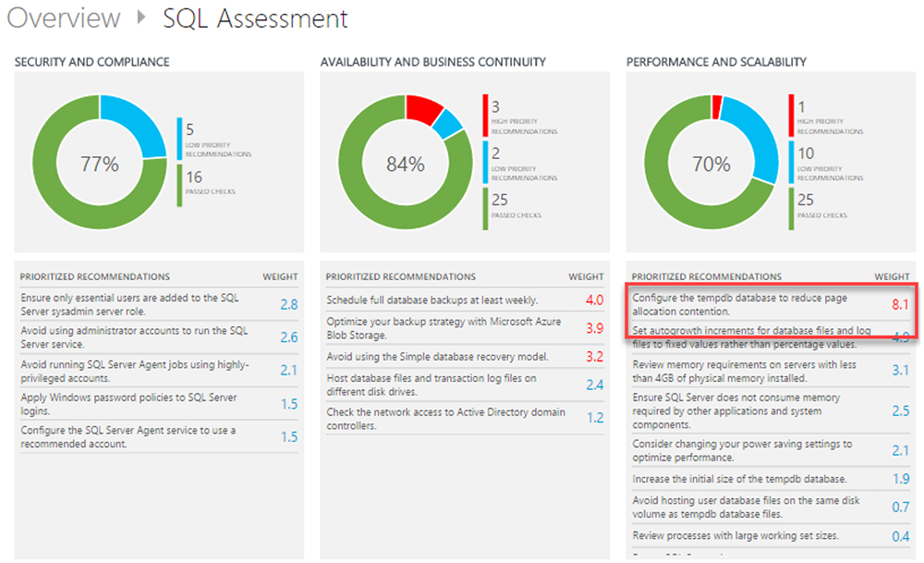Select the tempdb page allocation contention recommendation
924x563 pixels.
[x=711, y=305]
